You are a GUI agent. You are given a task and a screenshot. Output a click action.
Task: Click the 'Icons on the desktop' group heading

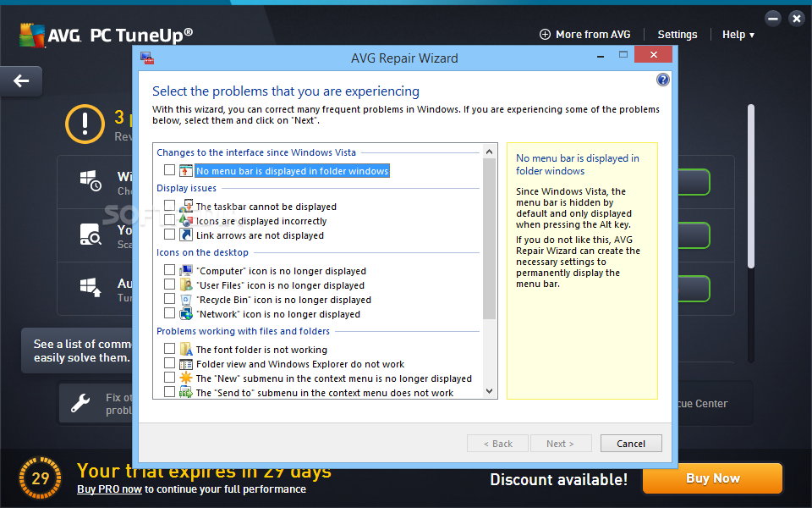[x=202, y=252]
